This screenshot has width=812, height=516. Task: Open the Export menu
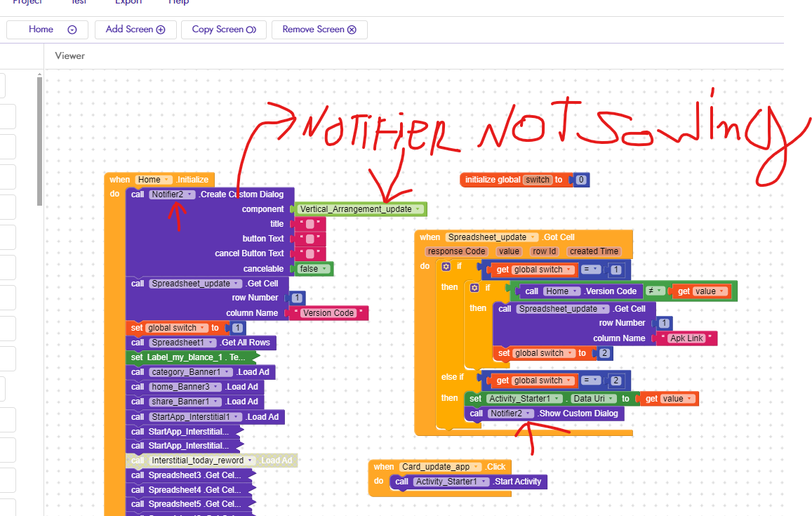(x=128, y=2)
